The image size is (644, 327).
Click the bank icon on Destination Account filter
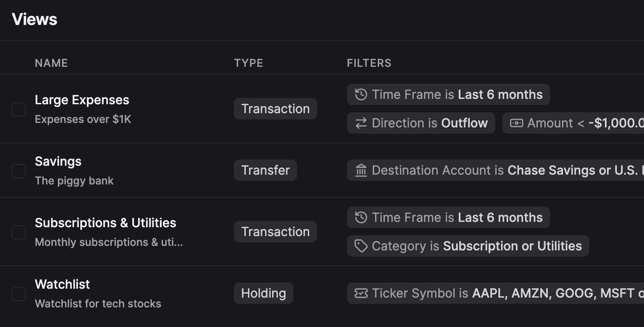361,170
